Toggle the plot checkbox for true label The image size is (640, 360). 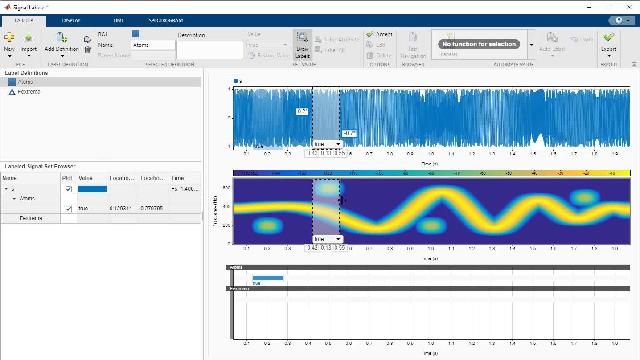(69, 208)
